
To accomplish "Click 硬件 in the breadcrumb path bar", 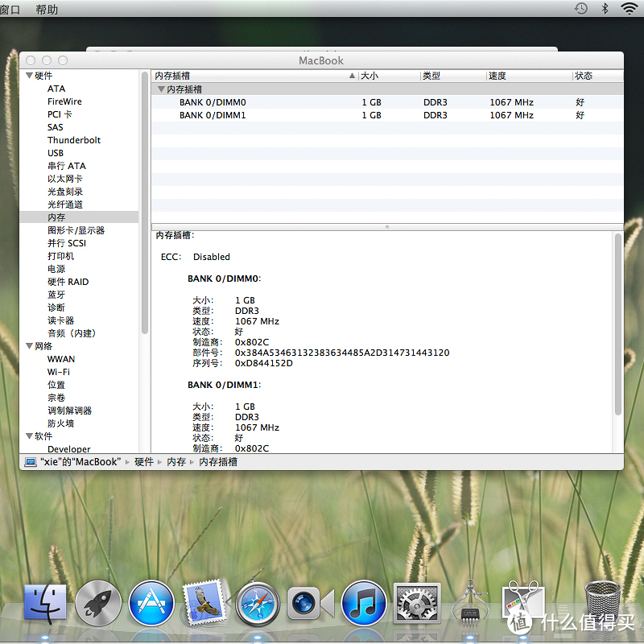I will (x=143, y=461).
